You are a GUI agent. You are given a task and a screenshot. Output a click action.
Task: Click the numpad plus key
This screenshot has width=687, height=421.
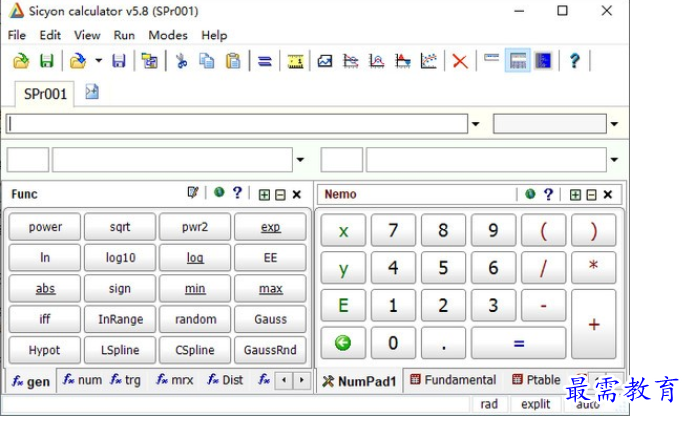click(594, 324)
